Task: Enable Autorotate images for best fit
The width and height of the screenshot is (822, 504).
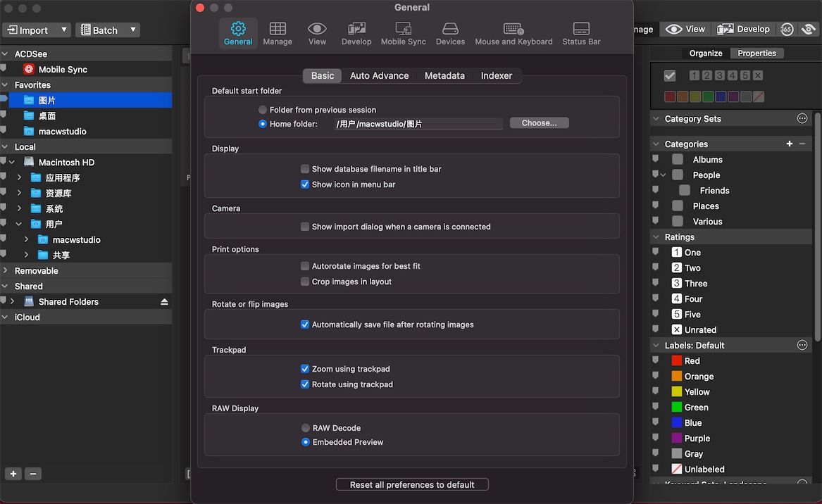Action: tap(304, 266)
